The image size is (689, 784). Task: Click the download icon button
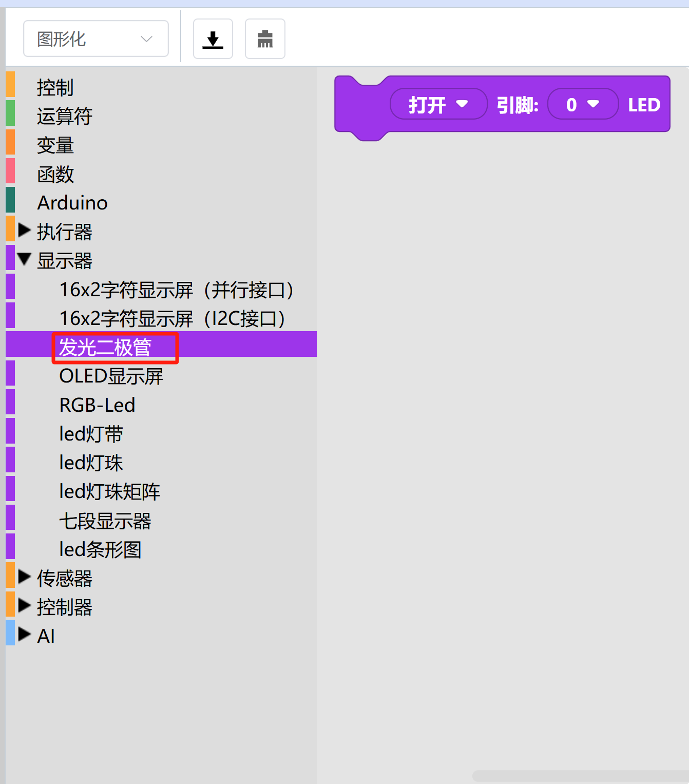[x=213, y=39]
